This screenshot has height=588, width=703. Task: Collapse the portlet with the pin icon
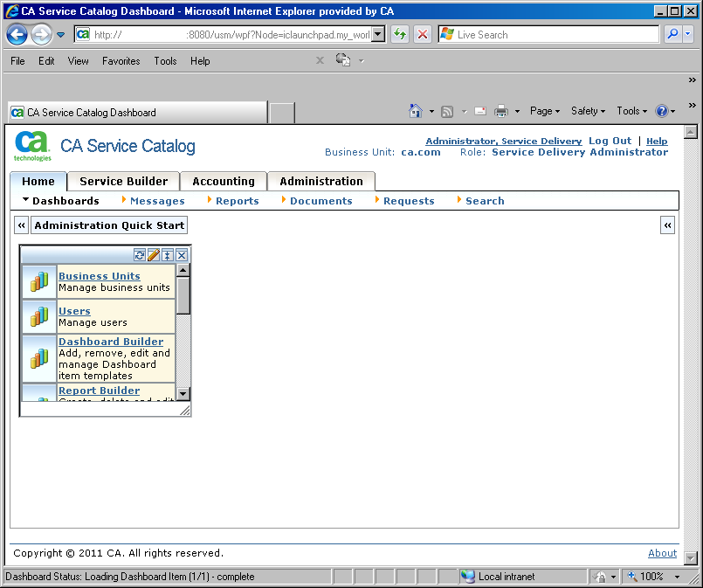coord(168,255)
